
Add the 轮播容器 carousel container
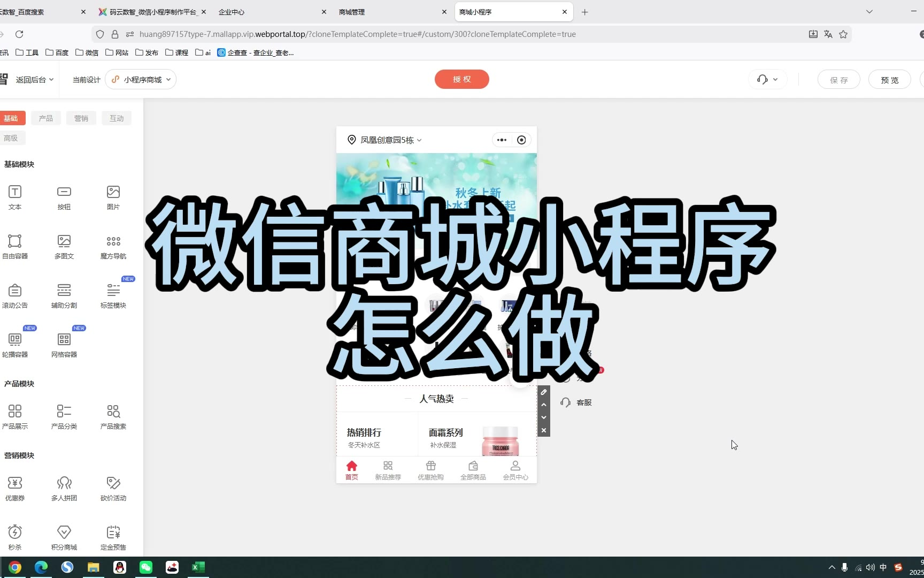[x=15, y=345]
